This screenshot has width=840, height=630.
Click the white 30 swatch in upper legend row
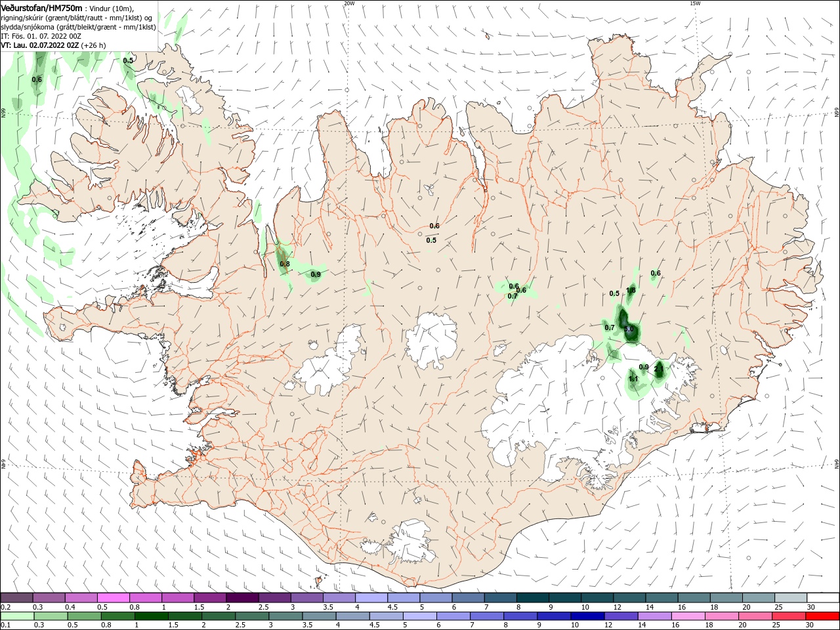[x=823, y=598]
